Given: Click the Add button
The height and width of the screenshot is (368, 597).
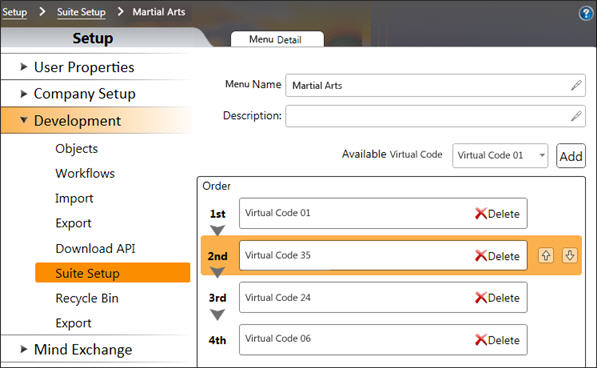Looking at the screenshot, I should (x=571, y=156).
